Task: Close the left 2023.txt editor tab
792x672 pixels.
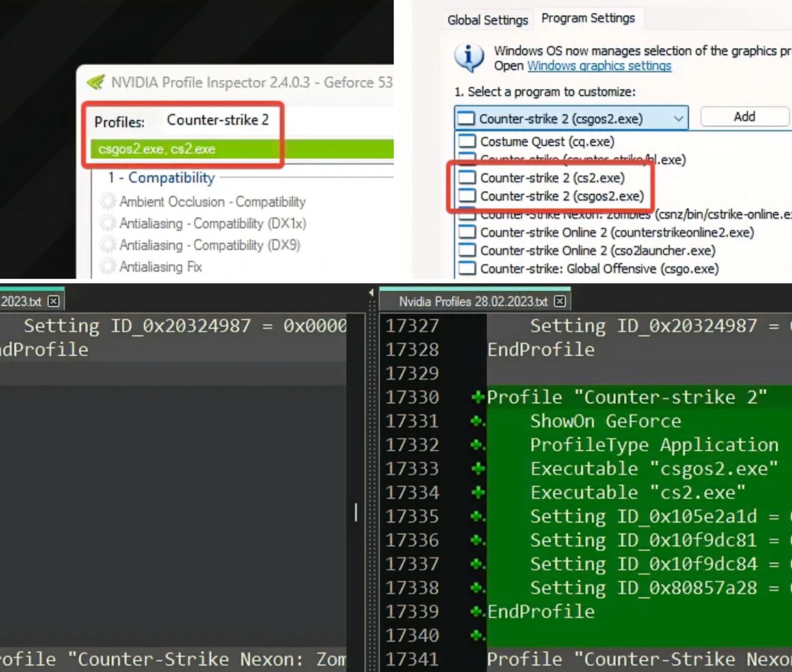Action: tap(54, 301)
